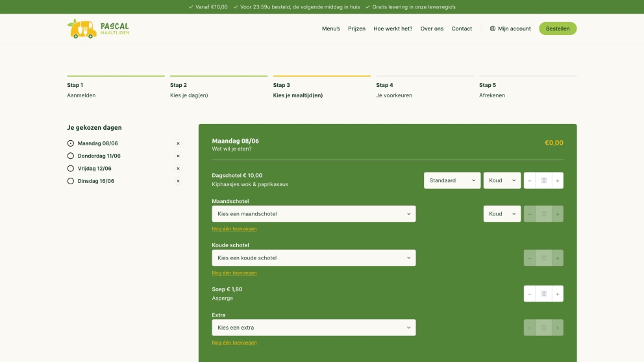
Task: Open Menu's in the navigation bar
Action: [331, 29]
